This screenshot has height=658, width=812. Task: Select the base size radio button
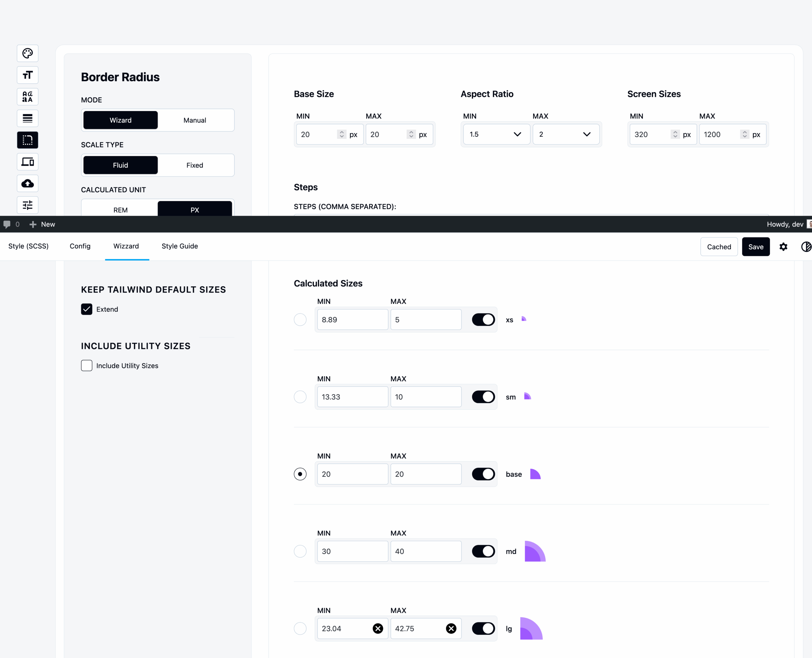click(x=300, y=474)
